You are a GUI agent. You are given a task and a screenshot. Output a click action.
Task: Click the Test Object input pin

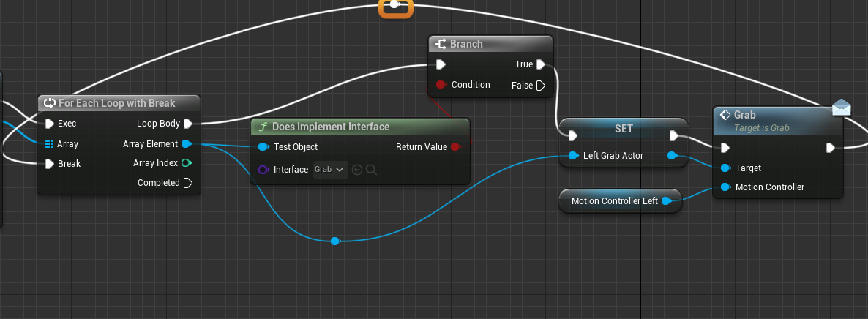(263, 147)
